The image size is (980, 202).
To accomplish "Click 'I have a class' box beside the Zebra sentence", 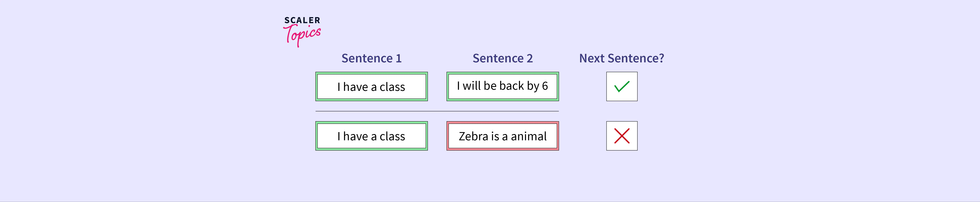I will [x=371, y=136].
